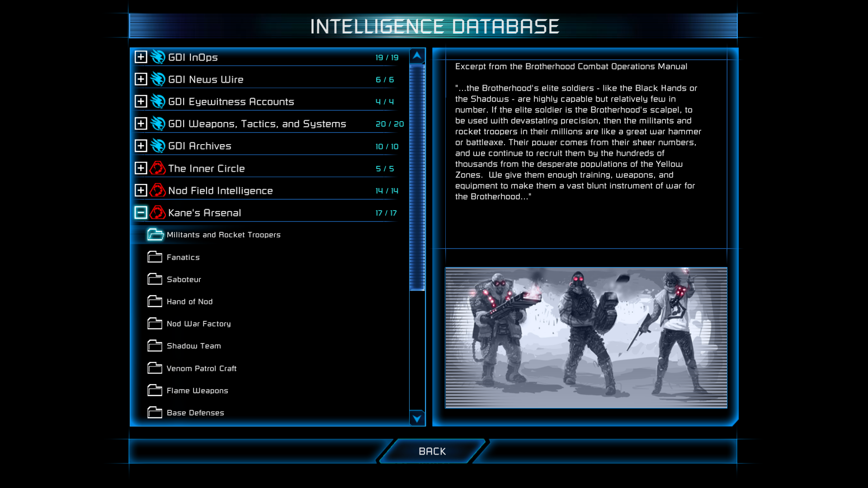This screenshot has width=868, height=488.
Task: Click The Inner Circle category title
Action: pos(207,169)
